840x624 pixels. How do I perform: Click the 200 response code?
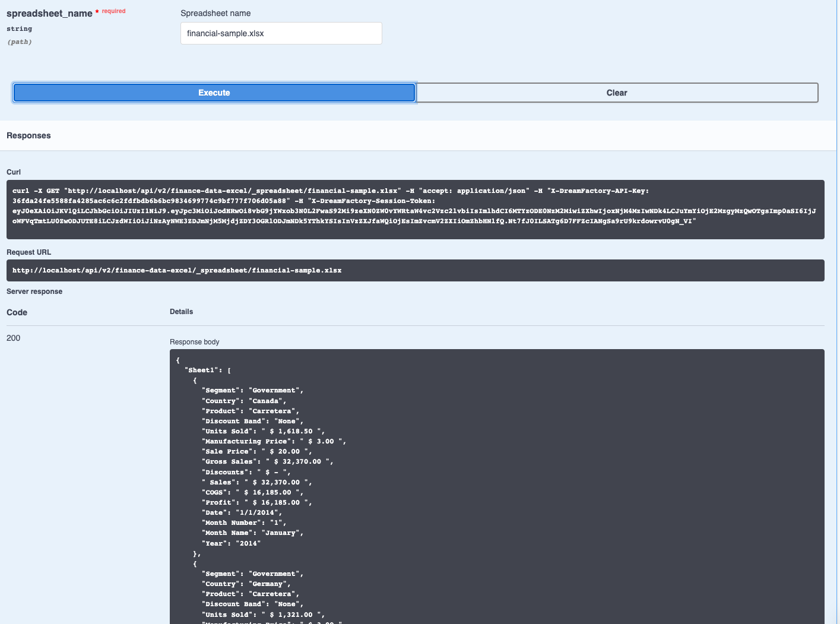click(12, 338)
